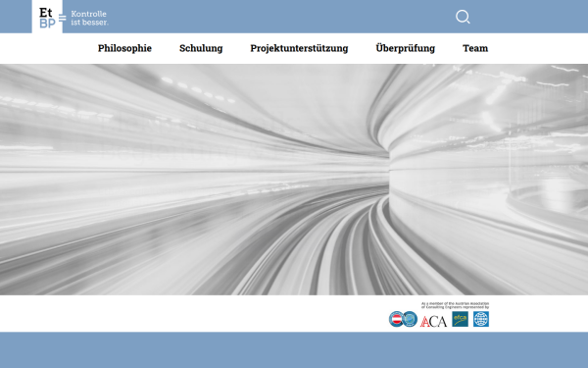Open the Schulung menu item
This screenshot has height=368, width=588.
[x=201, y=48]
